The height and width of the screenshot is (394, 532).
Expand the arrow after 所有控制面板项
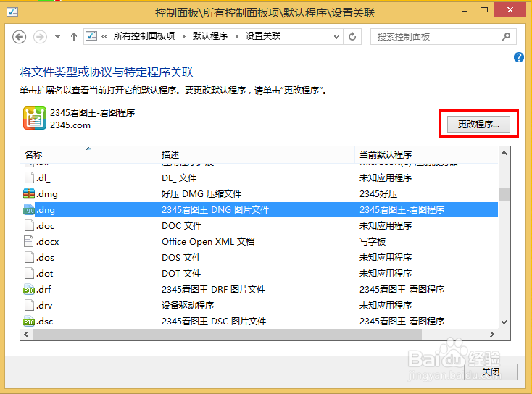point(184,36)
